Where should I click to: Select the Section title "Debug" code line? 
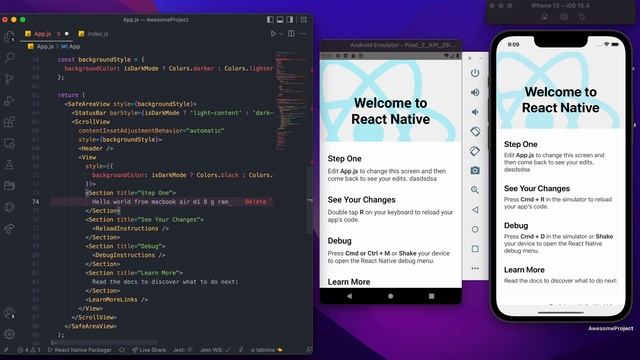(x=125, y=246)
